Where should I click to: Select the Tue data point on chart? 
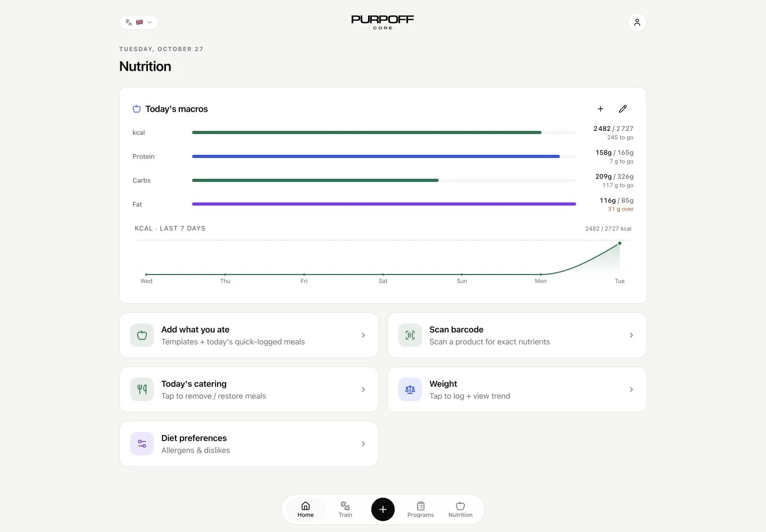pyautogui.click(x=620, y=243)
